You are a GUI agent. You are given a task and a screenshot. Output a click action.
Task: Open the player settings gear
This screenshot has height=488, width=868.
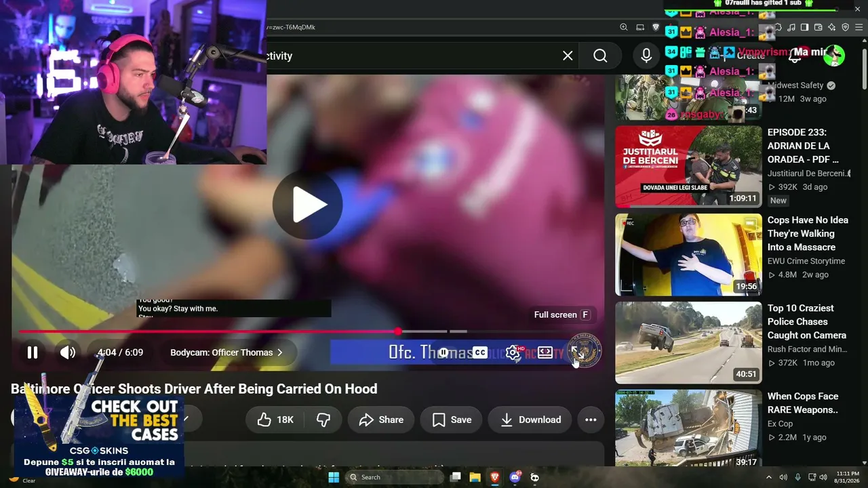[513, 352]
